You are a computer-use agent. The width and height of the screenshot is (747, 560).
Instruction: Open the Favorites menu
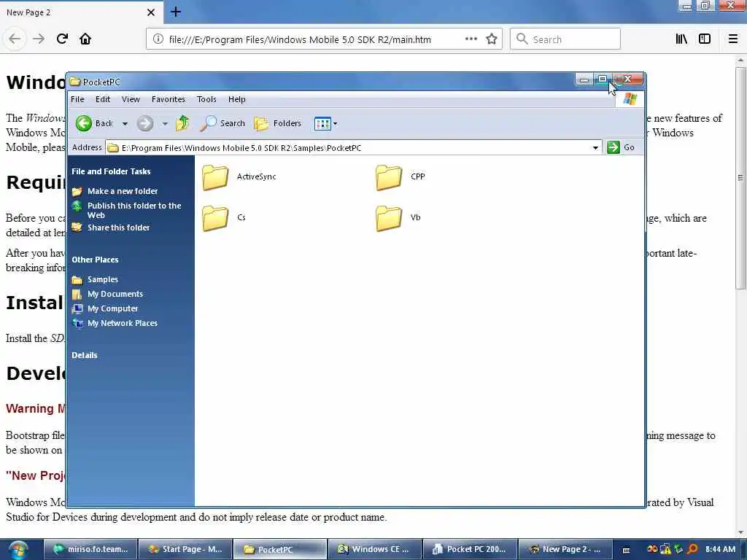click(169, 99)
